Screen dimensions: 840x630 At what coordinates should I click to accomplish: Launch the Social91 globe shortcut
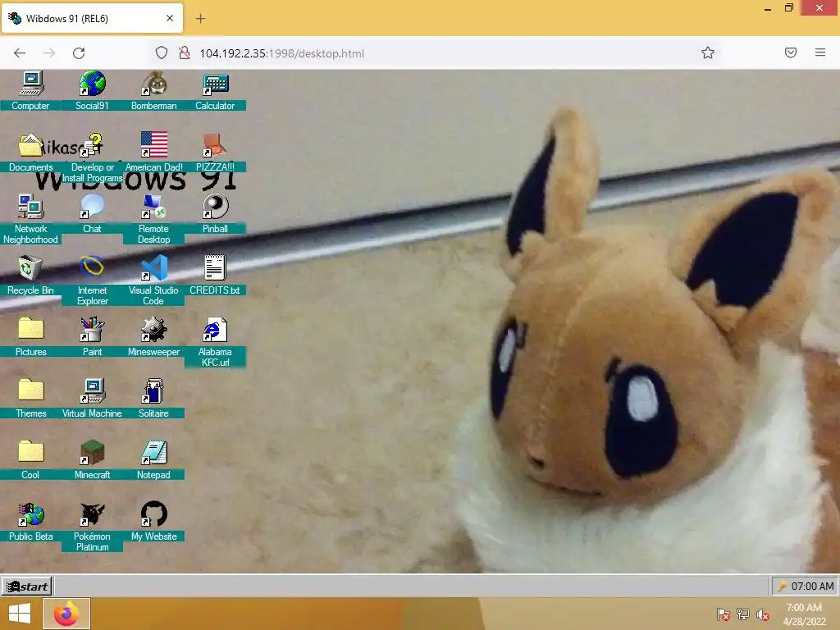click(92, 90)
